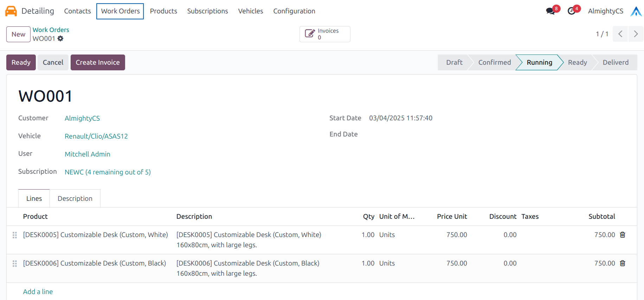This screenshot has width=644, height=300.
Task: Click the Detailing car app icon
Action: [11, 11]
